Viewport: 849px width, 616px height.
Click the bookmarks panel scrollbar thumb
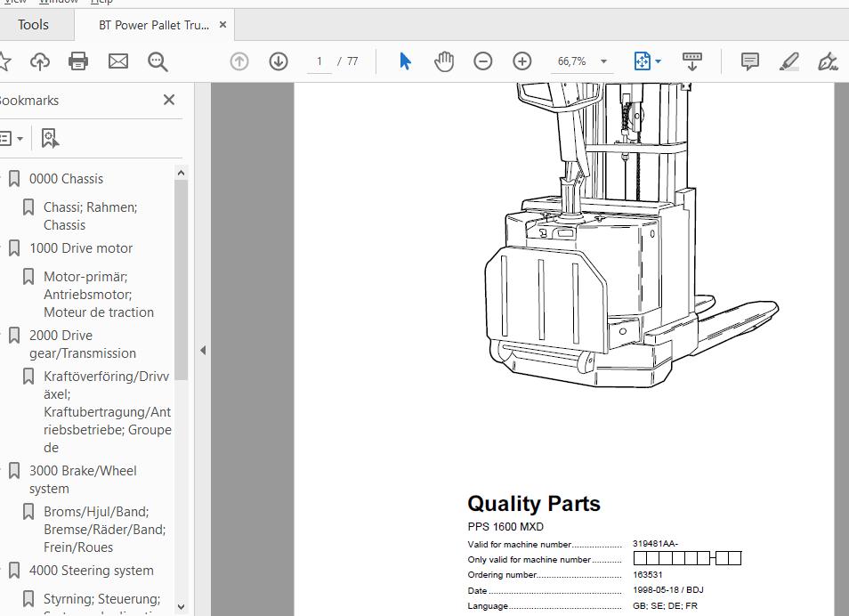tap(182, 280)
